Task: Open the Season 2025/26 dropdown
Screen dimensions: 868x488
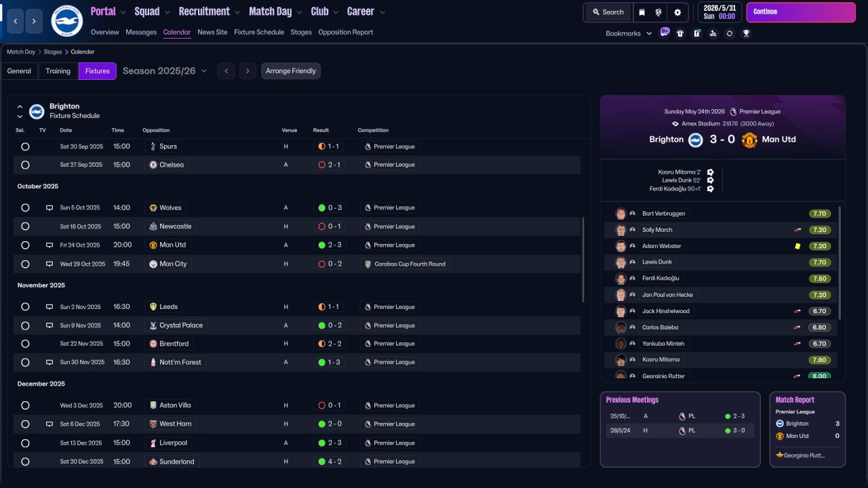Action: [165, 71]
